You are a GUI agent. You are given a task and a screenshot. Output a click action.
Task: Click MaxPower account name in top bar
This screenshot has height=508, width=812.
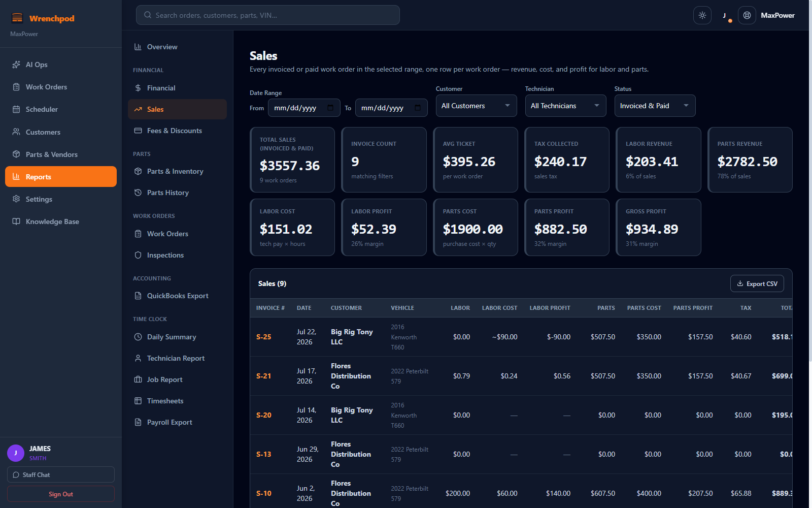(777, 15)
